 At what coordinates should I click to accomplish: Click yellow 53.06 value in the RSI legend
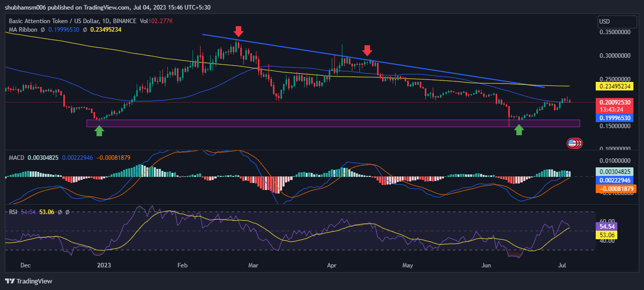tap(47, 212)
